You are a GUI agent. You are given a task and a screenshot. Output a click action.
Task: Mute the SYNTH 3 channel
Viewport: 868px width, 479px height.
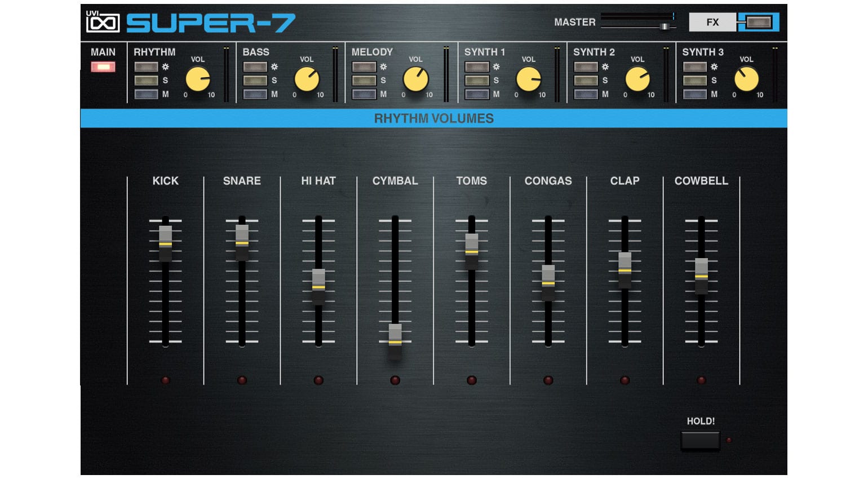[695, 94]
